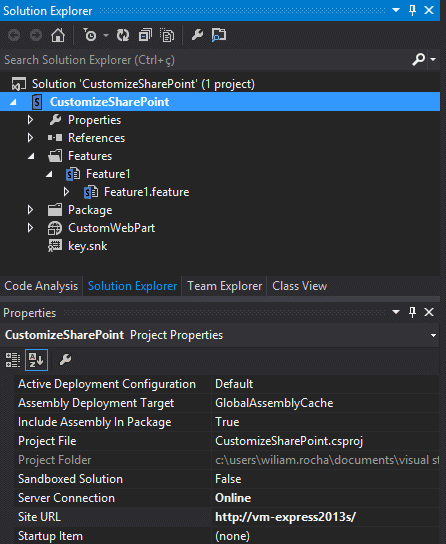Viewport: 446px width, 544px height.
Task: Click the search magnifier icon
Action: [418, 60]
